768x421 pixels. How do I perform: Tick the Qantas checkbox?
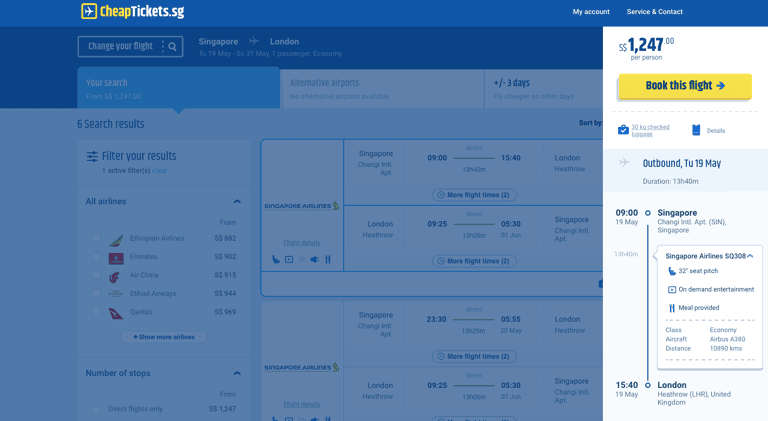96,312
